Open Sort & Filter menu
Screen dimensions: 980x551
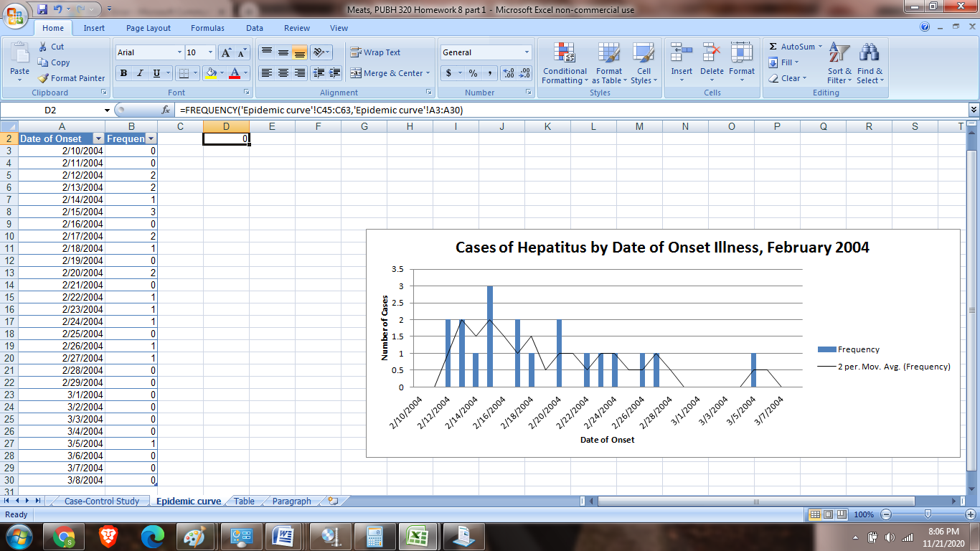pos(839,63)
